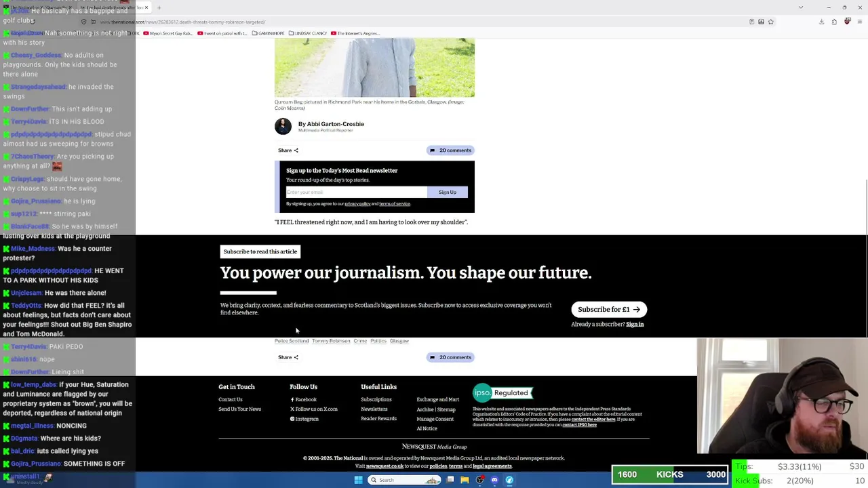Open the Myron Secret Gay Rab... bookmark
This screenshot has height=488, width=868.
(x=168, y=33)
